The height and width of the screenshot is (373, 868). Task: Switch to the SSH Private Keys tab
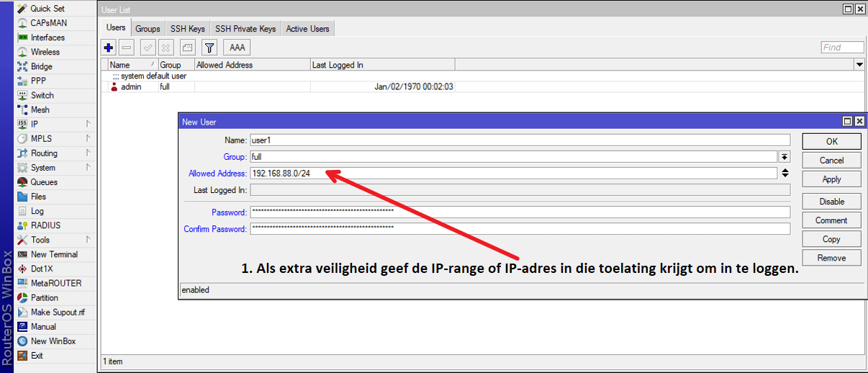pyautogui.click(x=245, y=29)
